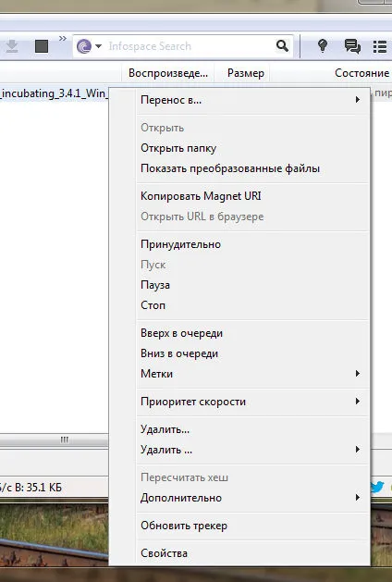Click the status bar text 'B: 35.1 КБ'
Screen dimensions: 392x582
(38, 487)
